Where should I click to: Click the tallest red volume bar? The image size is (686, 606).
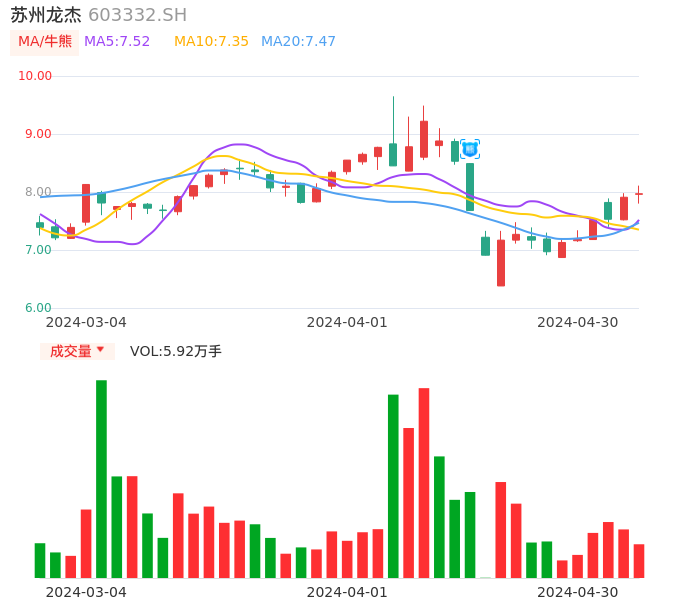[x=424, y=482]
